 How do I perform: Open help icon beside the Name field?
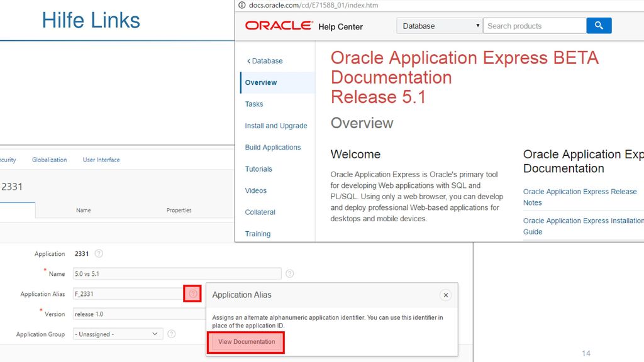(x=289, y=273)
